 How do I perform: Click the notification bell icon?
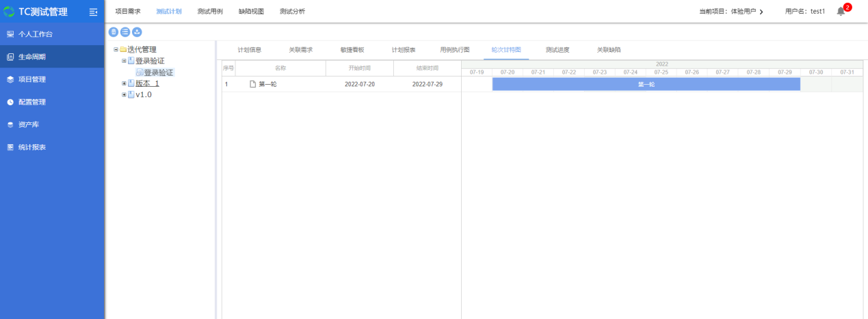coord(841,12)
